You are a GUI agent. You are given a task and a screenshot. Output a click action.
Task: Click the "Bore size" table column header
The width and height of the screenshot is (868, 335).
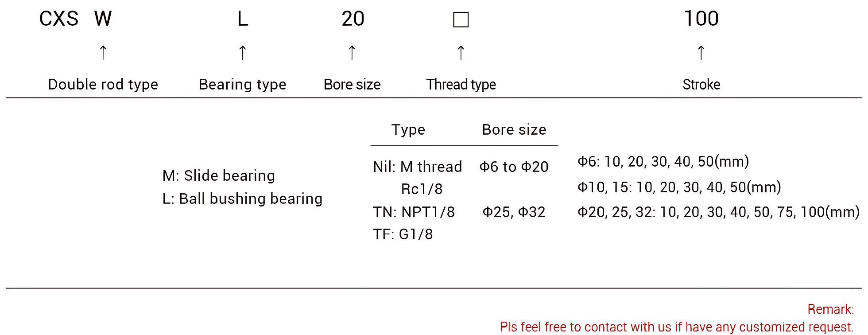click(x=514, y=129)
